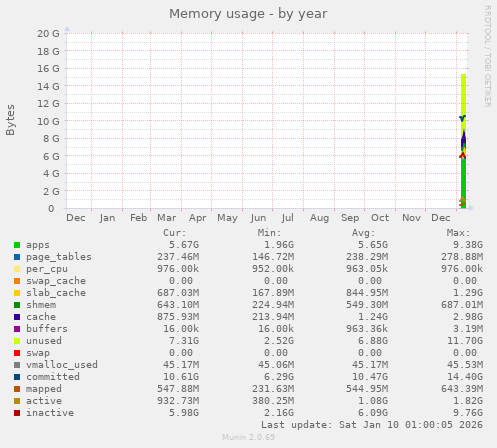The width and height of the screenshot is (497, 448).
Task: Select the 'unused' legend label
Action: tap(44, 341)
